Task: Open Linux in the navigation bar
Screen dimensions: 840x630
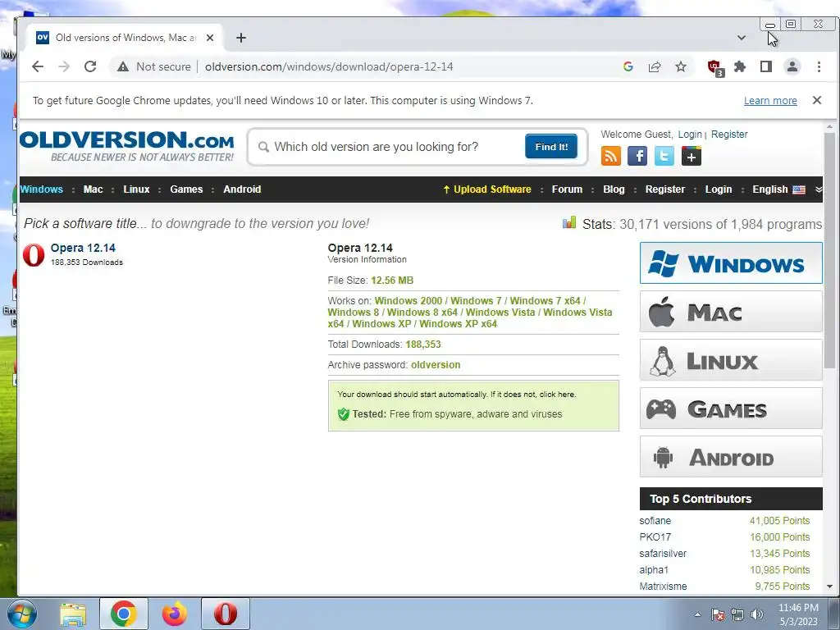Action: (x=136, y=189)
